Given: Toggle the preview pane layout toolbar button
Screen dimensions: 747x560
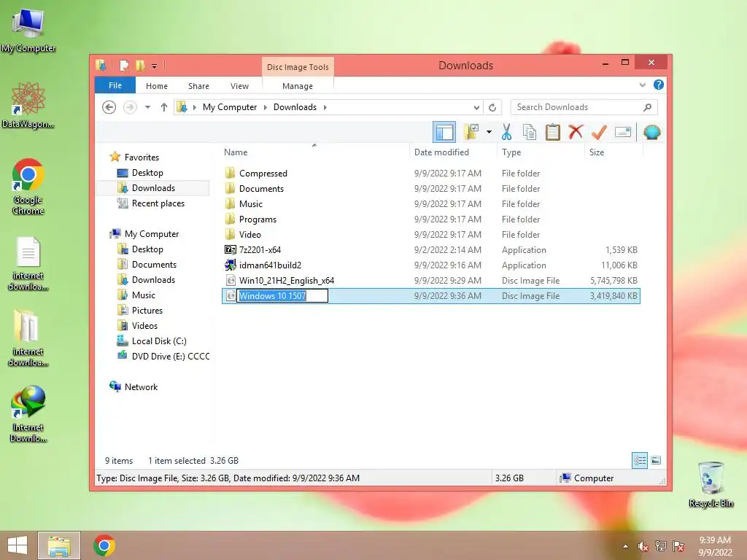Looking at the screenshot, I should pos(444,132).
